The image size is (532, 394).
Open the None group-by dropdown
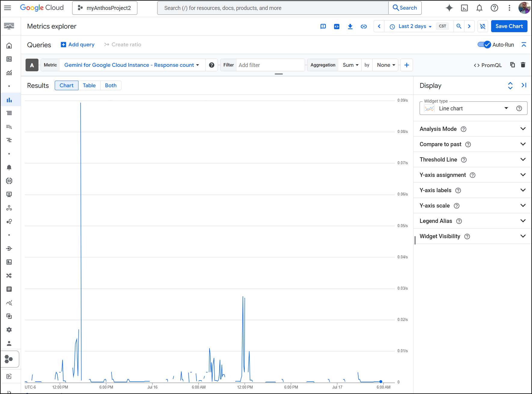click(x=386, y=65)
